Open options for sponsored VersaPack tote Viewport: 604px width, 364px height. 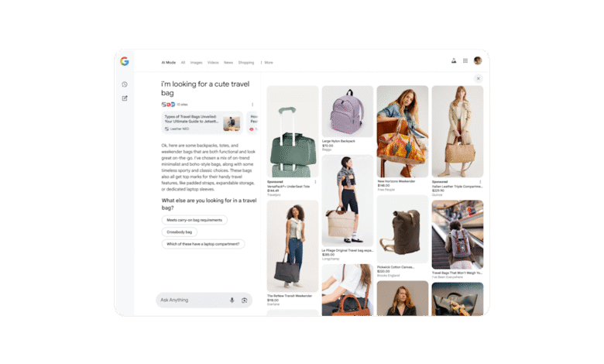315,182
